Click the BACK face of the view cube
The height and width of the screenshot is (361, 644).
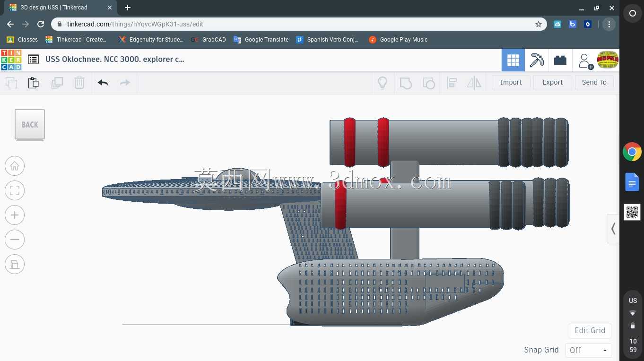click(x=30, y=125)
